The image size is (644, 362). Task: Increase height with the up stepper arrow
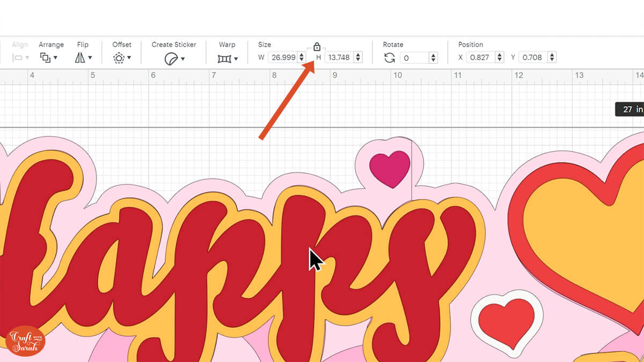(358, 55)
